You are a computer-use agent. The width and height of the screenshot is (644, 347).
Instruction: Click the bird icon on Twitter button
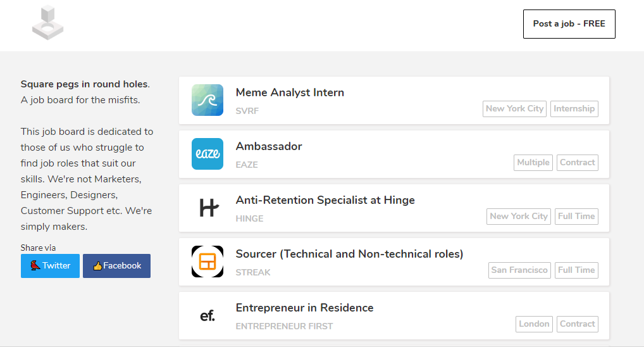pyautogui.click(x=35, y=265)
